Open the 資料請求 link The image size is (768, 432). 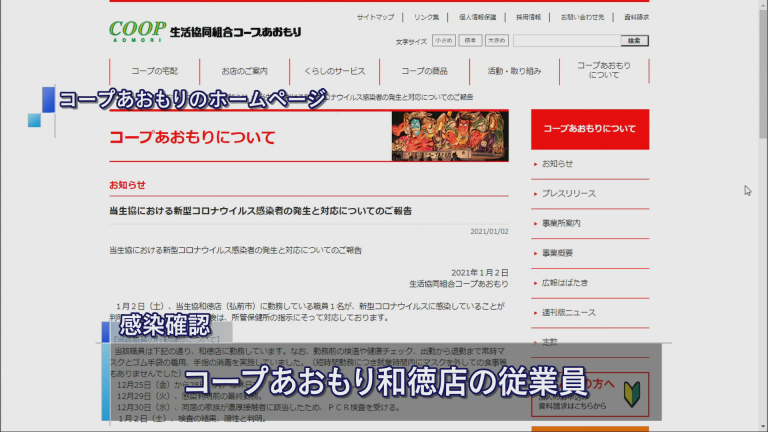tap(636, 17)
